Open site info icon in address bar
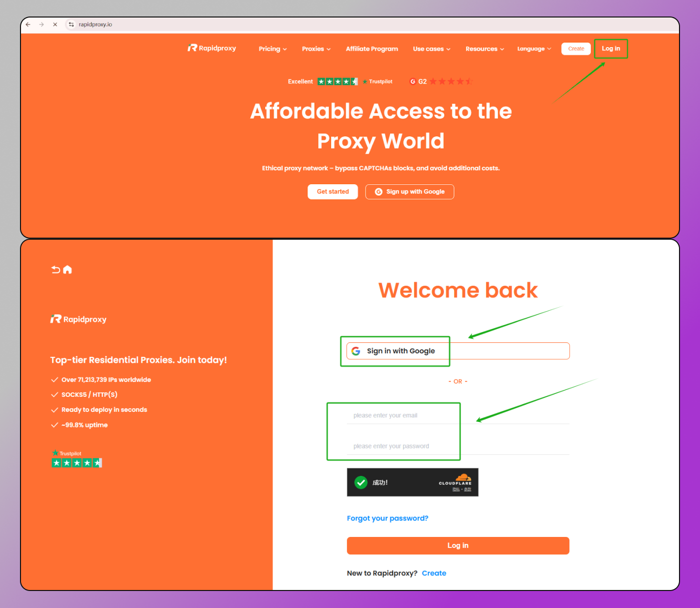Viewport: 700px width, 608px height. pyautogui.click(x=71, y=24)
